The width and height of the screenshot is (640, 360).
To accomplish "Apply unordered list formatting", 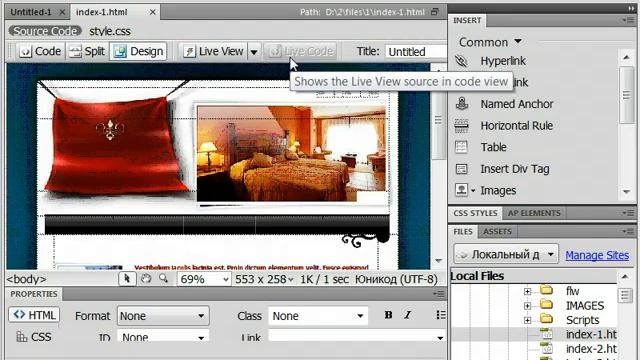I will tap(441, 315).
